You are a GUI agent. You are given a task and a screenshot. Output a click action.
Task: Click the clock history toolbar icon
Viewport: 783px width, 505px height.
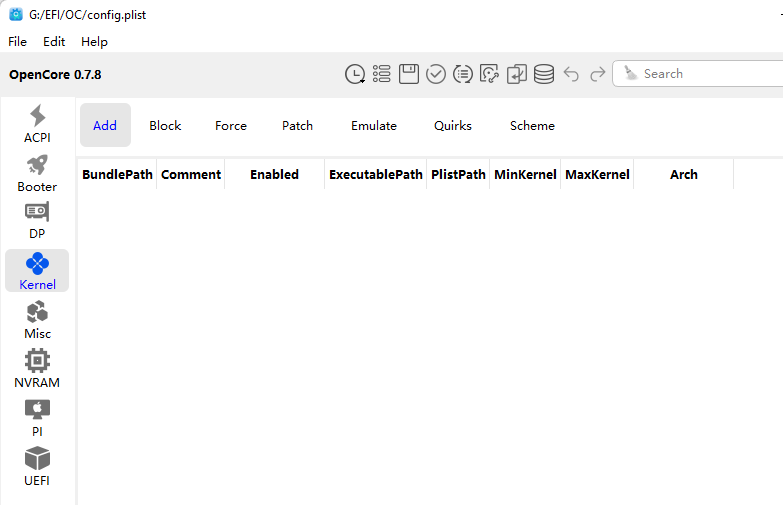(x=355, y=74)
